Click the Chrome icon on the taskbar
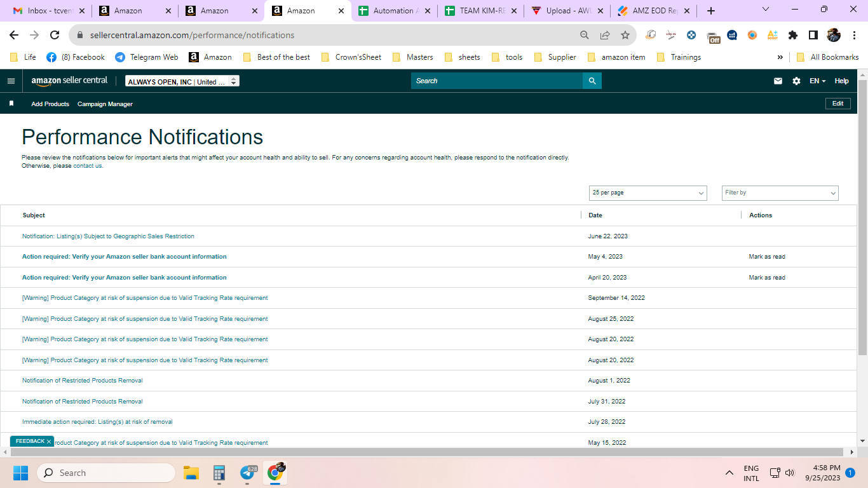The image size is (868, 488). (276, 472)
